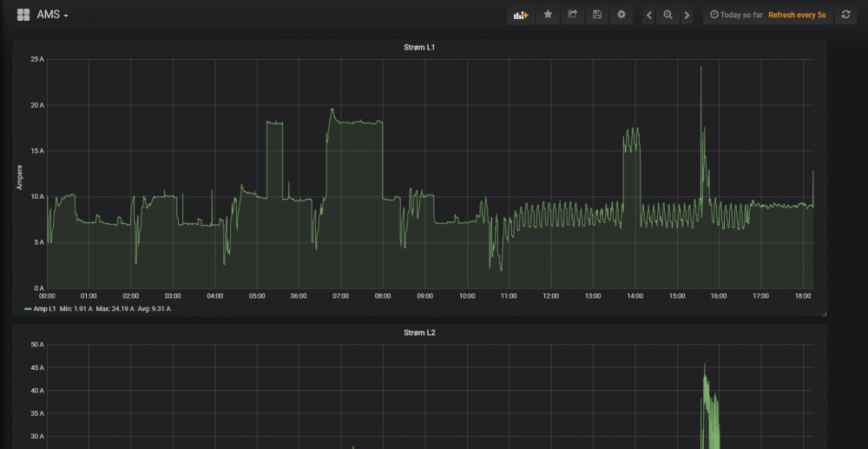Click the Strøm L1 panel resize handle
This screenshot has height=449, width=868.
tap(824, 314)
